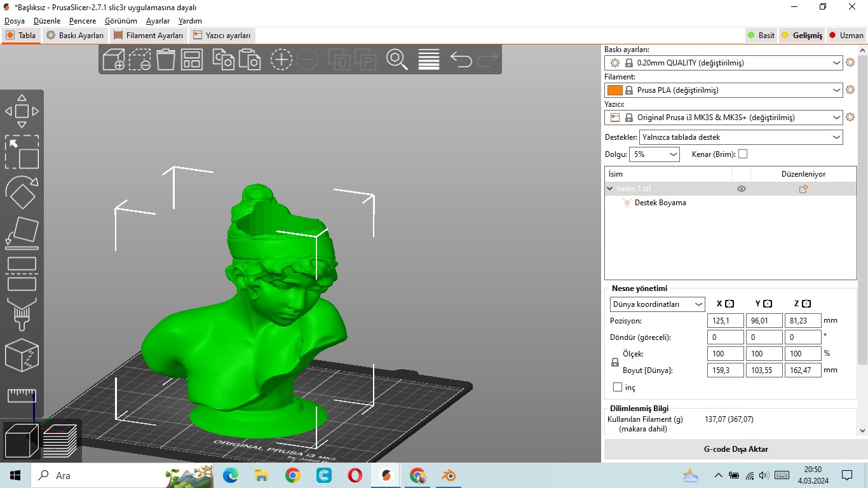Click the orange filament color swatch
This screenshot has width=868, height=488.
614,90
